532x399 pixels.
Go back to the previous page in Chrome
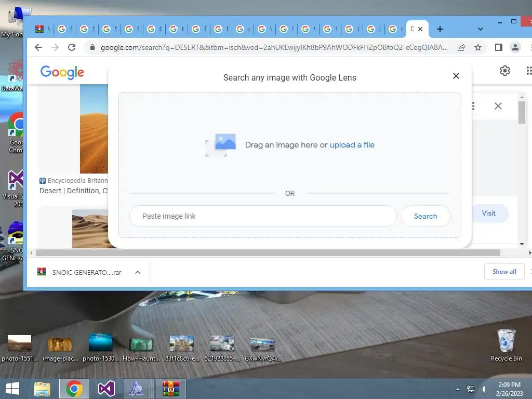pos(38,47)
